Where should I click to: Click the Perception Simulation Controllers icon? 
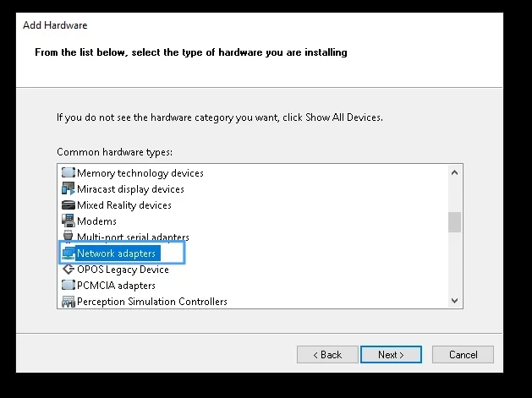click(69, 302)
